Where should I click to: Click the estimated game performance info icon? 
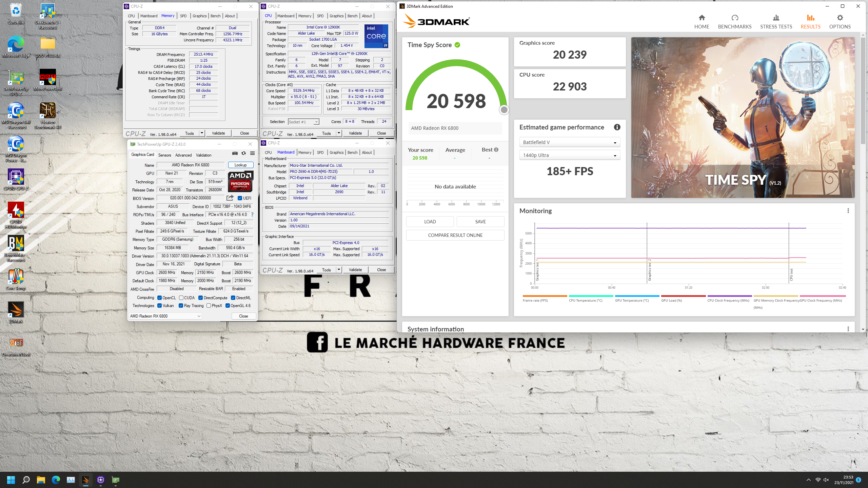coord(617,127)
